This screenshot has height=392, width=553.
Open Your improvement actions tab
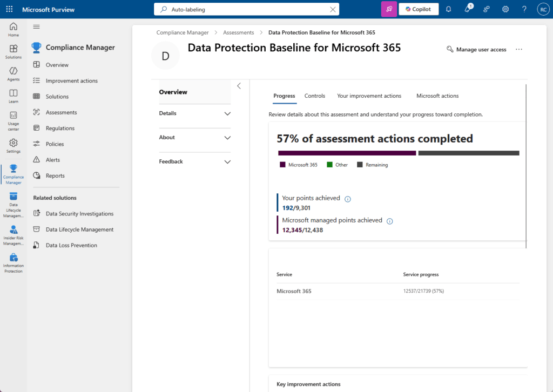click(369, 96)
